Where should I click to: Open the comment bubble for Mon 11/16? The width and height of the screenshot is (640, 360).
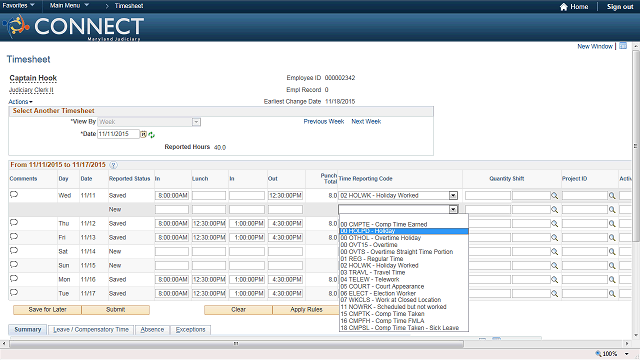[x=14, y=278]
